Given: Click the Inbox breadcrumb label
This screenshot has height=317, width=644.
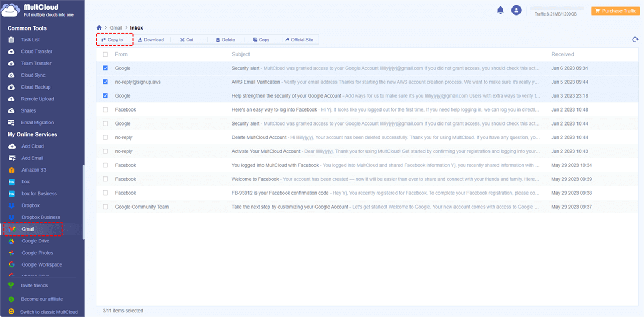Looking at the screenshot, I should coord(136,27).
